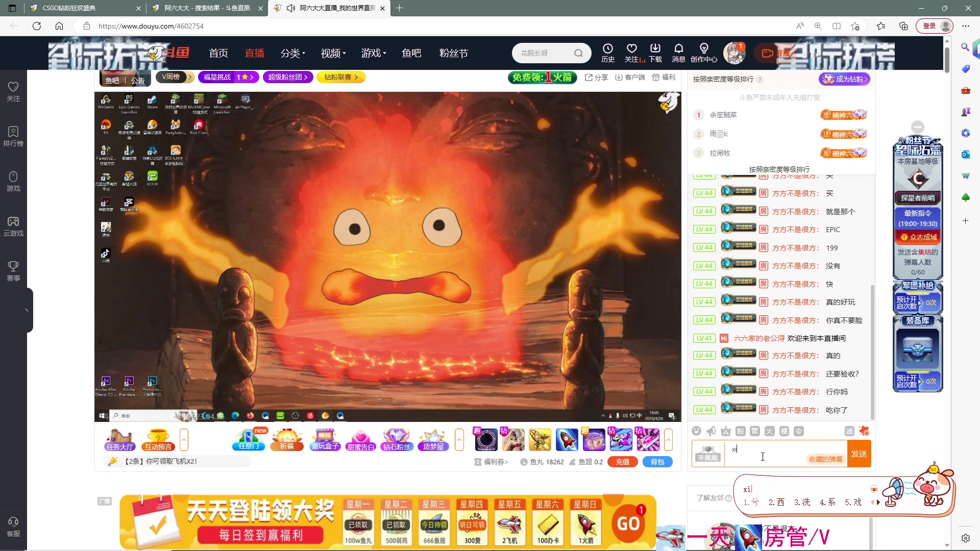Viewport: 980px width, 551px height.
Task: Mute the horn announcement icon in chat toolbar
Action: click(x=711, y=431)
